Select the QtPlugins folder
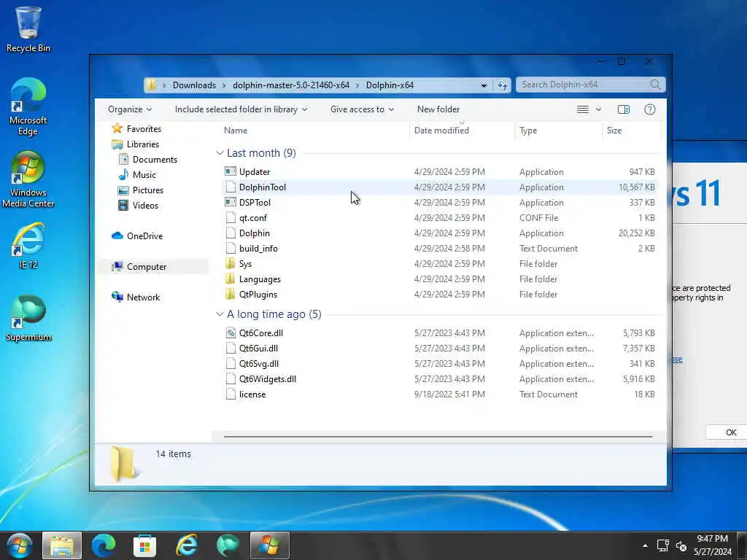The height and width of the screenshot is (560, 747). (x=440, y=295)
